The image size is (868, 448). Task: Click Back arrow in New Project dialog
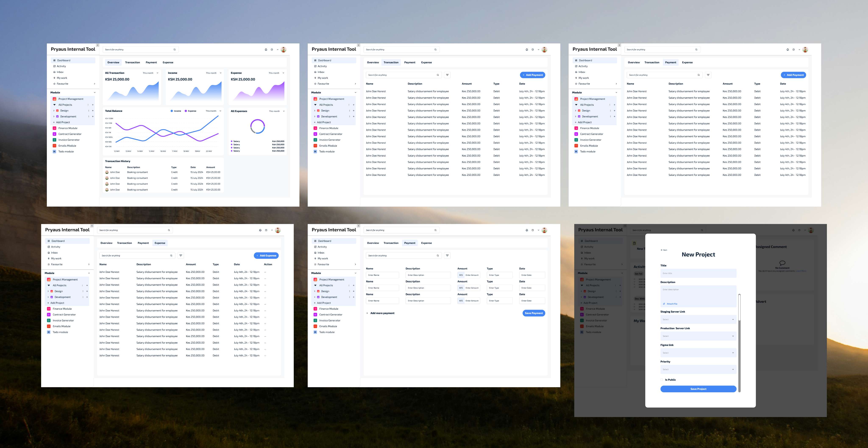coord(662,250)
